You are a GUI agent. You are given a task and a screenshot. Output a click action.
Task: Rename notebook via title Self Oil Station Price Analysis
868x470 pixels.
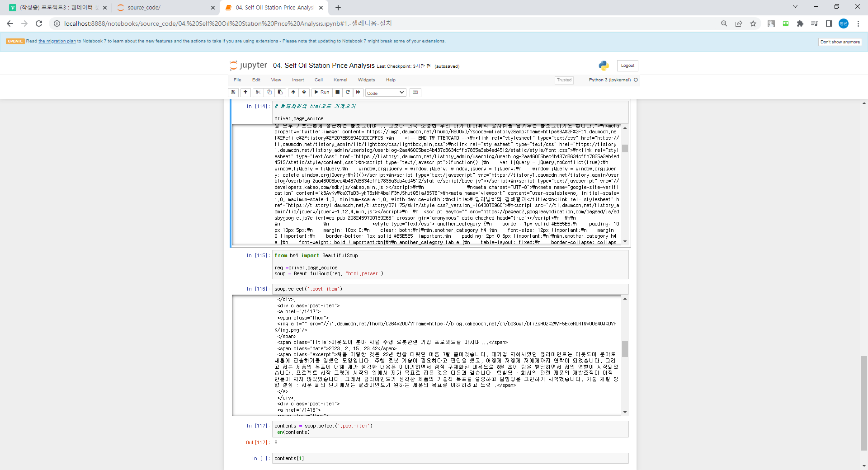pyautogui.click(x=324, y=66)
